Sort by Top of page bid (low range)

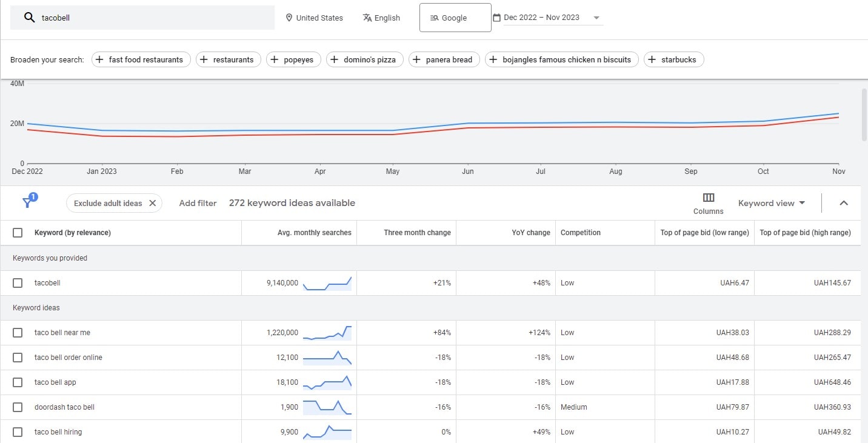[705, 233]
